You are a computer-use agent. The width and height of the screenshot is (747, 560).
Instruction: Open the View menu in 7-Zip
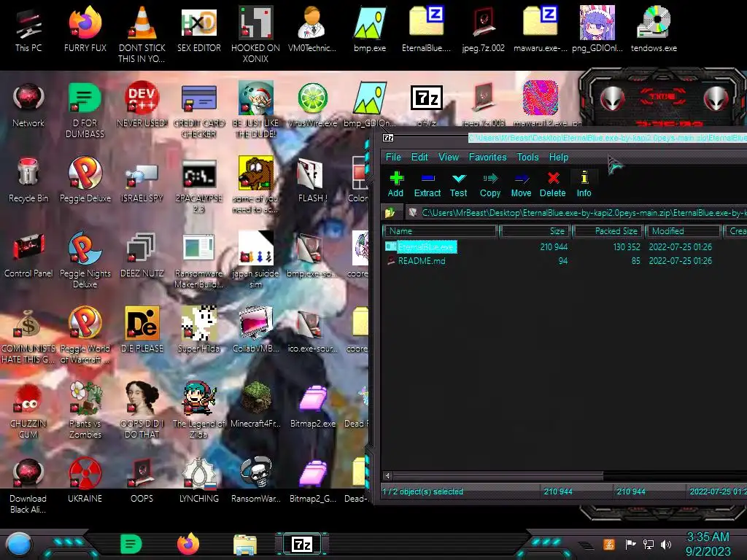449,157
